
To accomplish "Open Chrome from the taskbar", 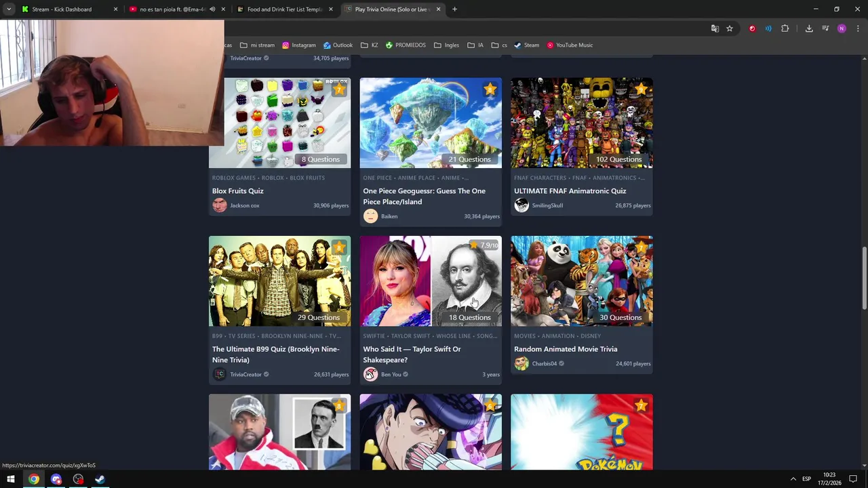I will click(x=33, y=479).
